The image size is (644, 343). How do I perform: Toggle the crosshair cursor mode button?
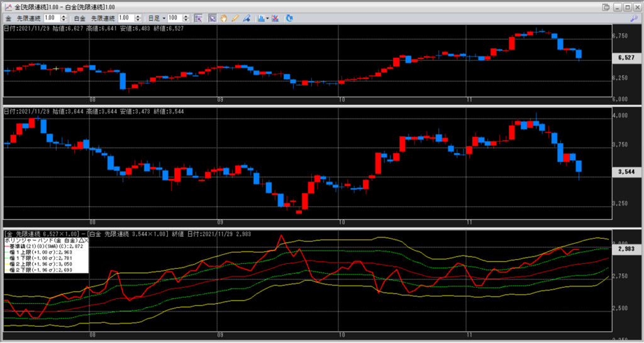[198, 18]
